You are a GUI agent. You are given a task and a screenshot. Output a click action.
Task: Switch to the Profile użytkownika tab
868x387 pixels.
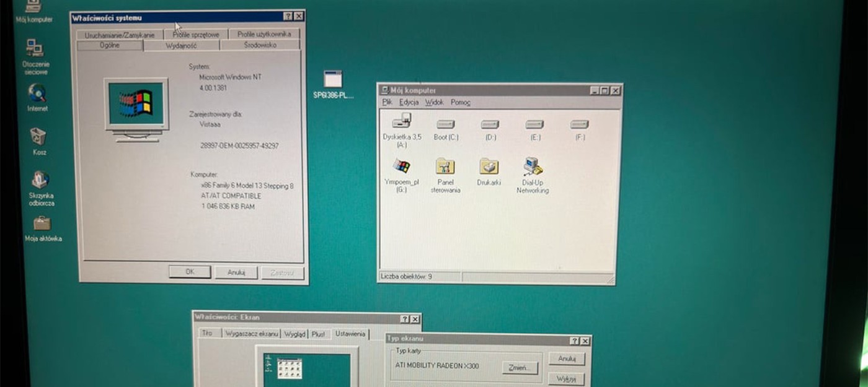point(264,34)
